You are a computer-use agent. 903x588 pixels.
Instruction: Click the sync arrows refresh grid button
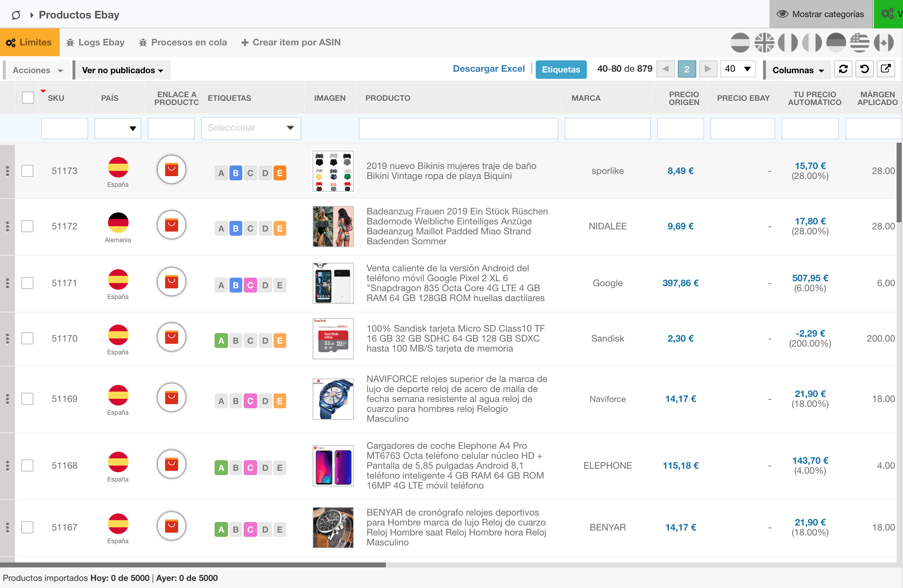click(843, 69)
